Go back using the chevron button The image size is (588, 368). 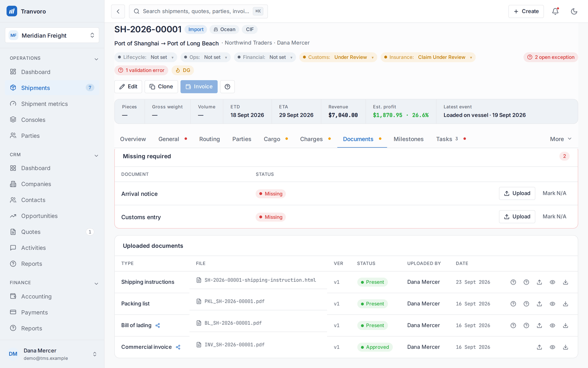118,11
